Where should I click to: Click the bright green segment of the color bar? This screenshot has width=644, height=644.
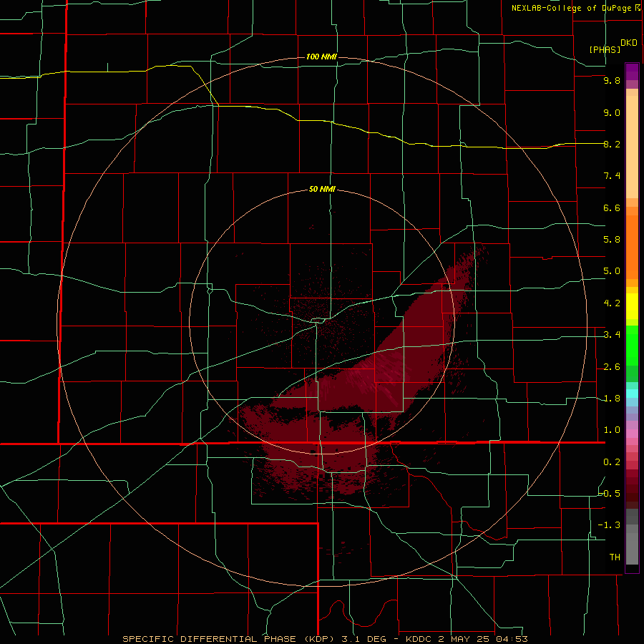point(632,345)
